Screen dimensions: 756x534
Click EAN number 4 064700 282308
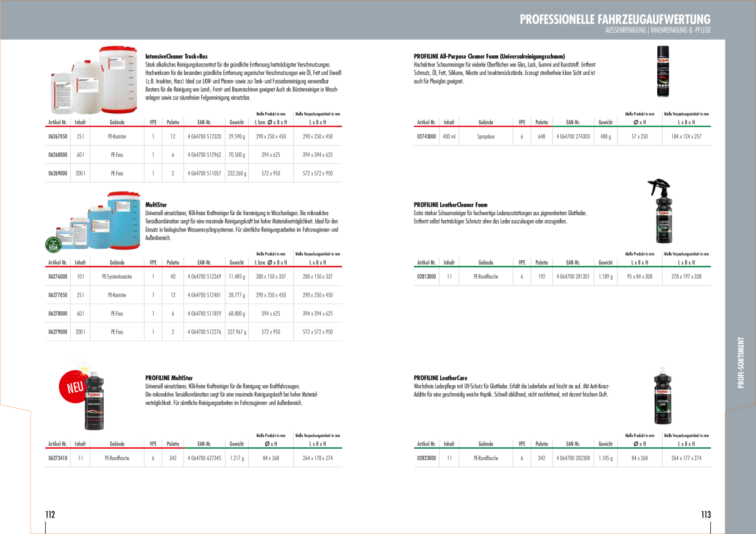point(573,458)
